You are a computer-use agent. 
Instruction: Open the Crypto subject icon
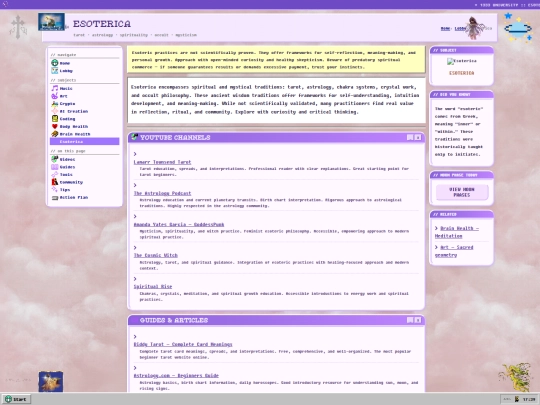pos(54,103)
